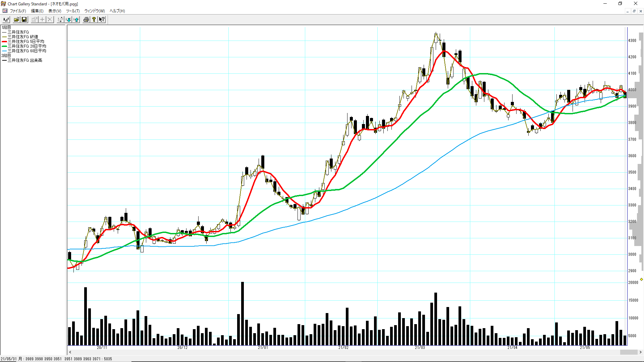This screenshot has width=644, height=362.
Task: Click the horizontal scrollbar thumb at bottom right
Action: [628, 352]
